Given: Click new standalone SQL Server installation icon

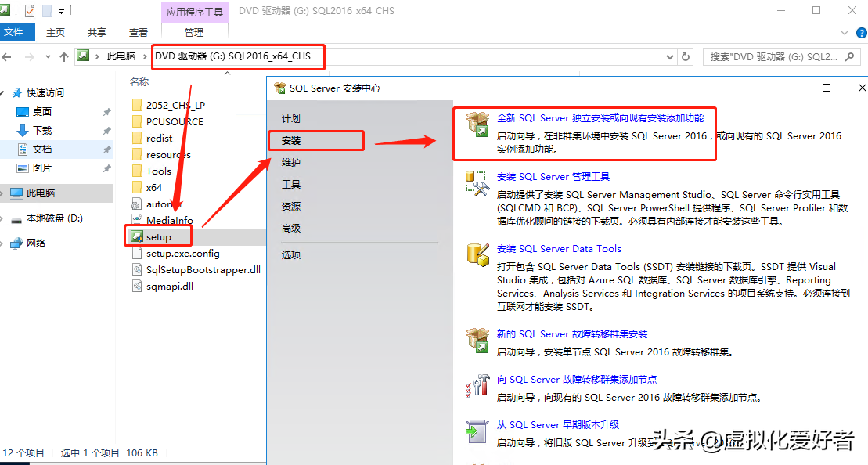Looking at the screenshot, I should click(477, 124).
